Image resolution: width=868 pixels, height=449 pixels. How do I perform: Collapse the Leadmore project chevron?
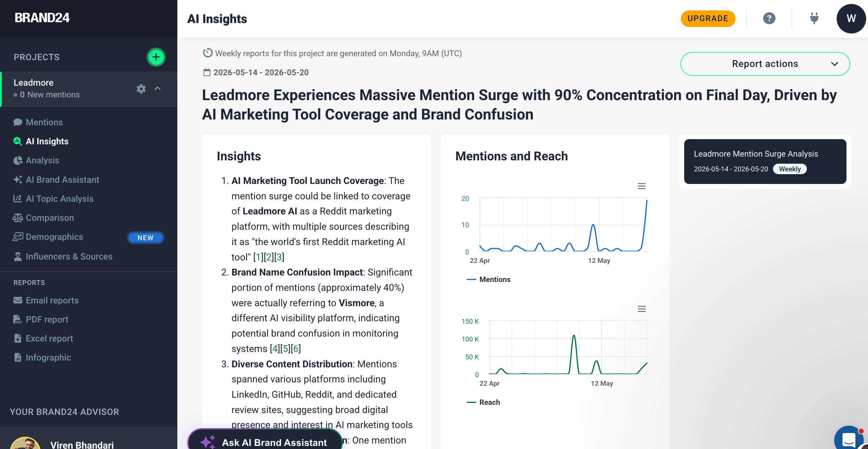tap(157, 88)
